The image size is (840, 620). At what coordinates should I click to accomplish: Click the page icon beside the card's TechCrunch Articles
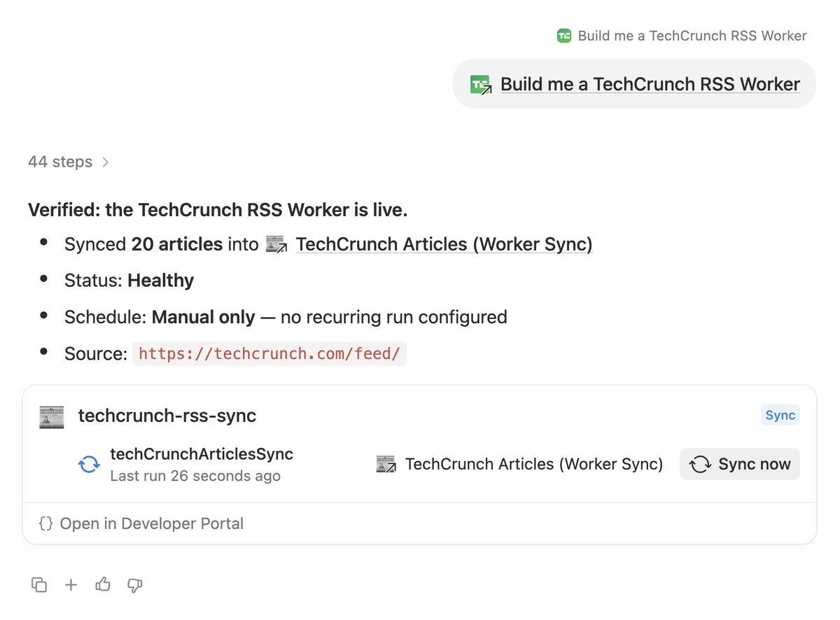click(386, 464)
